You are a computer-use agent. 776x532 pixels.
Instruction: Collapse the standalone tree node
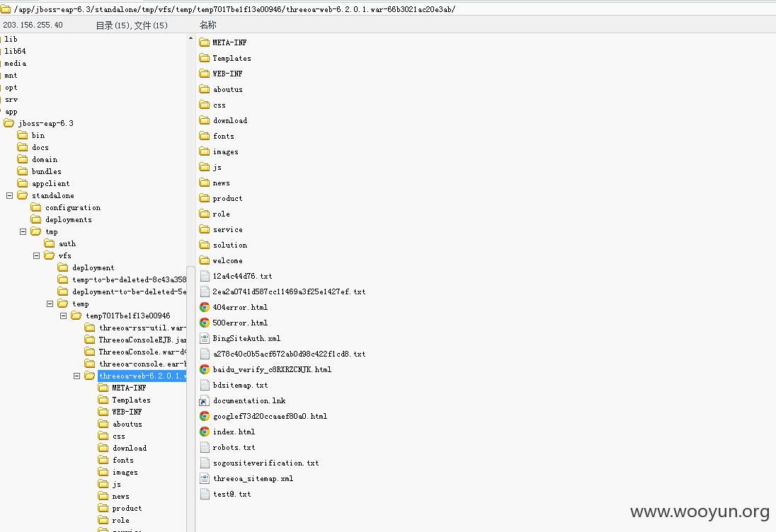pos(9,196)
